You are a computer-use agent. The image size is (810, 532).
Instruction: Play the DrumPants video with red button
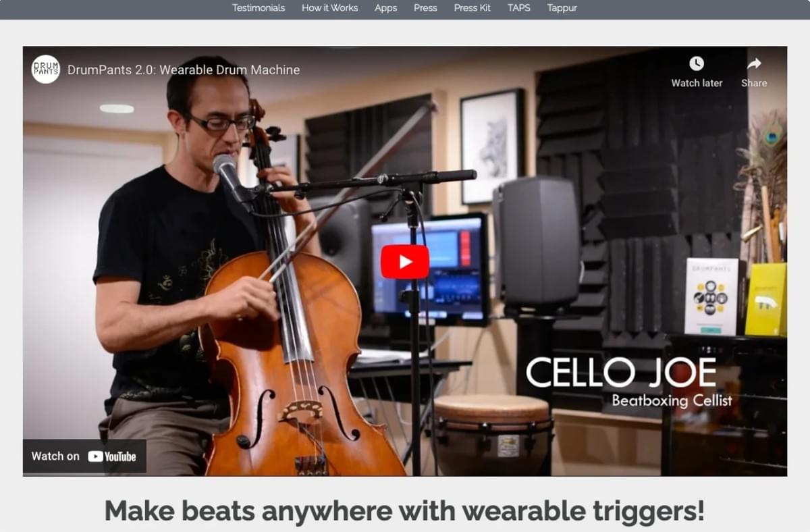(x=404, y=261)
